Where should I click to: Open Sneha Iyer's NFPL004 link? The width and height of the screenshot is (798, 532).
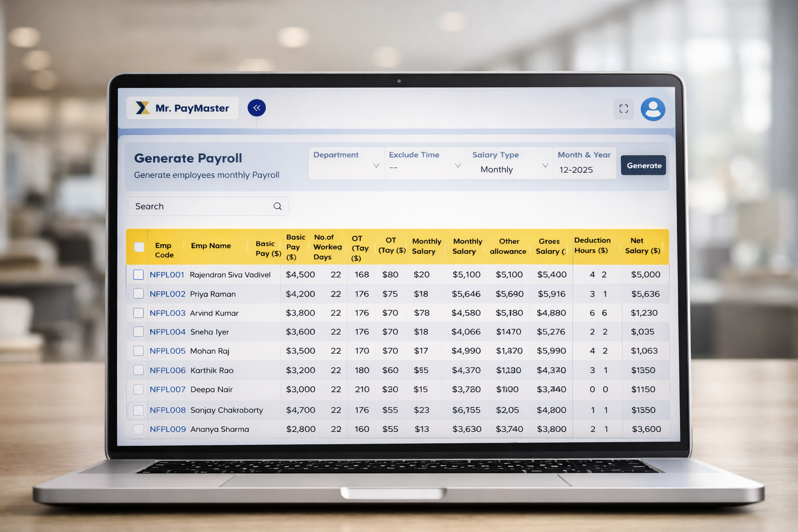click(x=167, y=331)
